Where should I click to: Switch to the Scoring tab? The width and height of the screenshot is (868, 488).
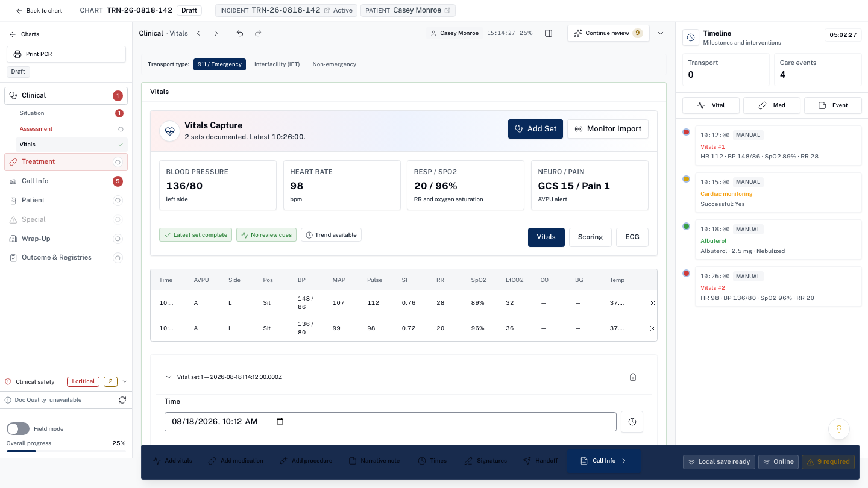(590, 237)
